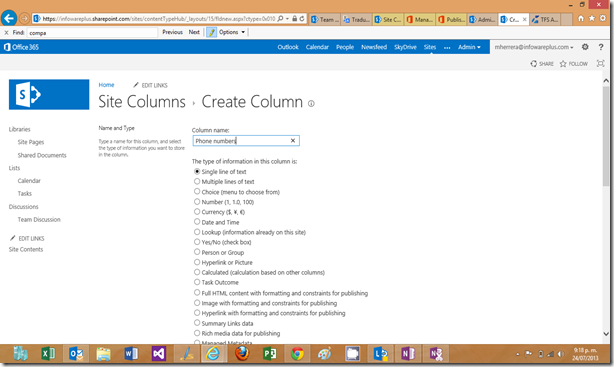Viewport: 614px width, 367px height.
Task: Open the help question mark icon
Action: [601, 47]
